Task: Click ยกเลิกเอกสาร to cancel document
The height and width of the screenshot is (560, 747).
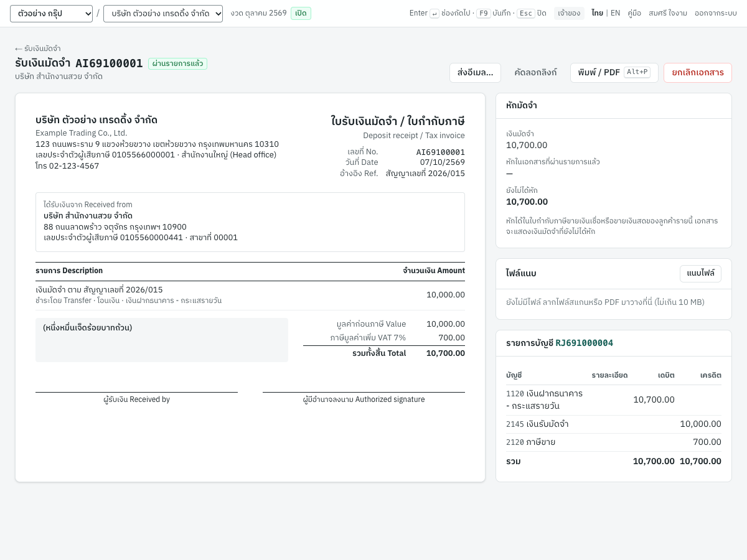Action: (x=698, y=73)
